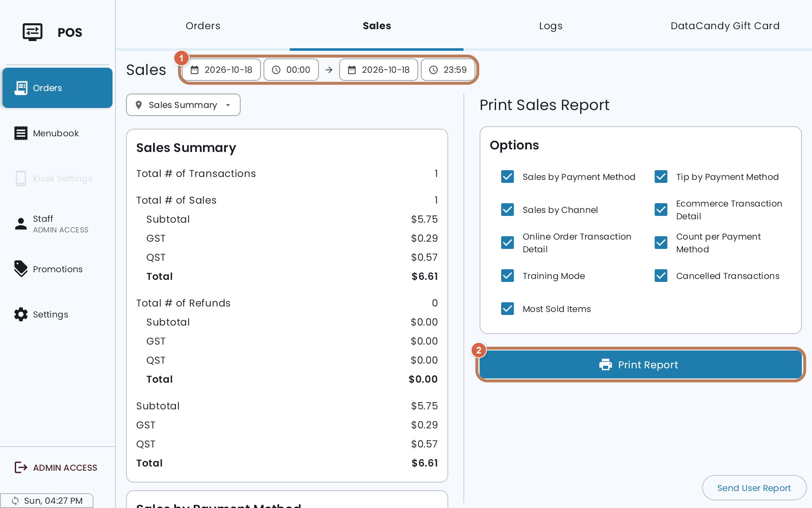Click the Promotions tag icon

tap(21, 269)
